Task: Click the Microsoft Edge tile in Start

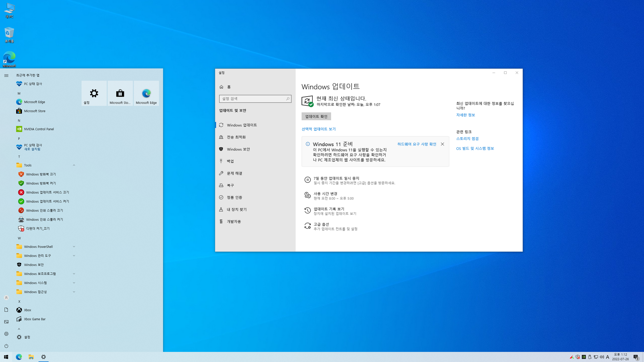Action: tap(146, 93)
